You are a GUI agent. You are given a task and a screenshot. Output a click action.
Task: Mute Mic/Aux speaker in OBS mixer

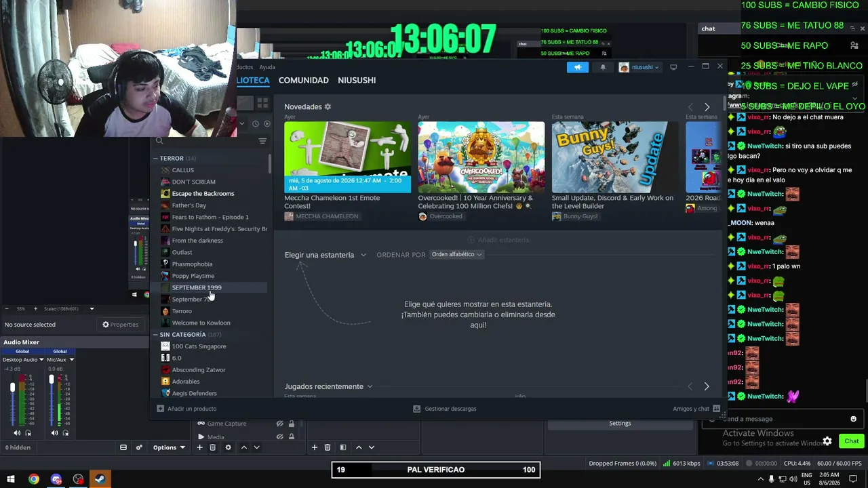click(54, 433)
